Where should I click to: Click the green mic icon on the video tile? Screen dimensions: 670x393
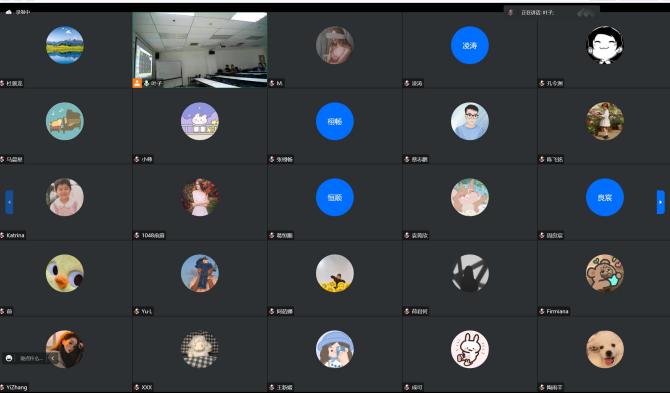point(147,83)
